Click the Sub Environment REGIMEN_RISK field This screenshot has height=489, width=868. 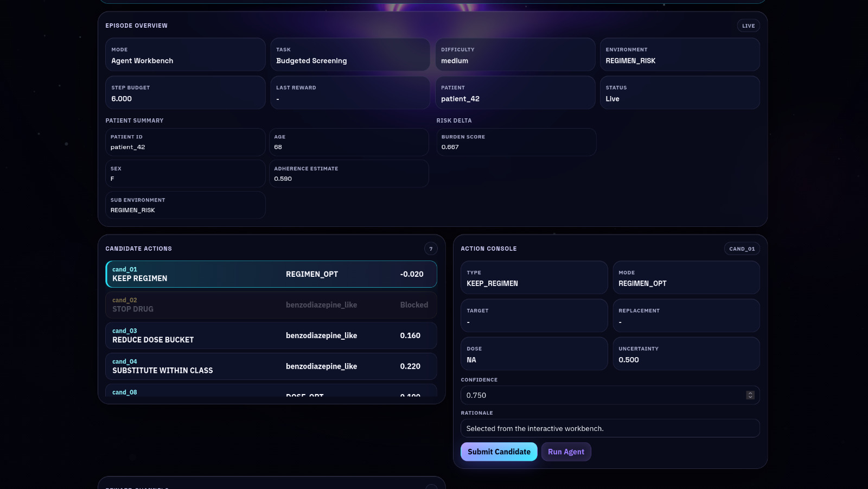click(x=185, y=205)
